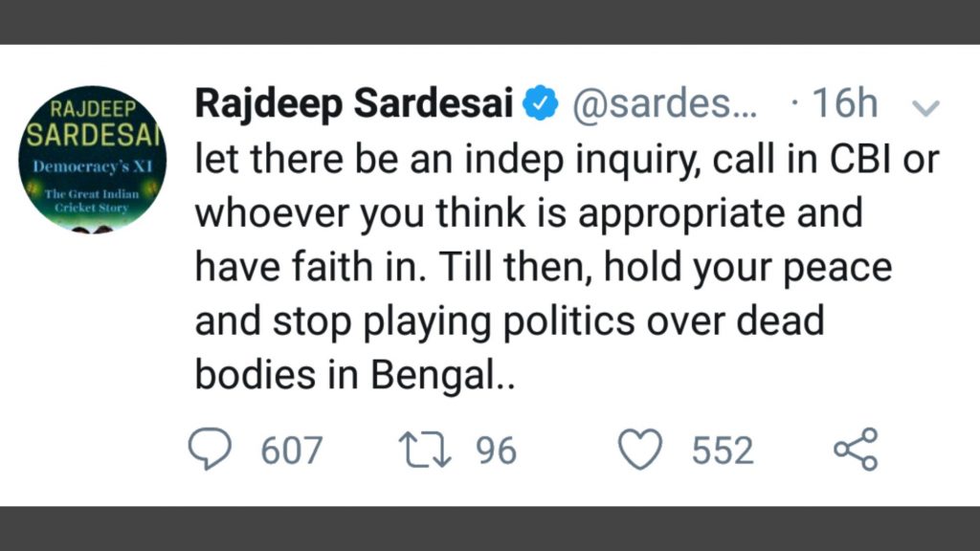980x551 pixels.
Task: Click the 552 likes count
Action: (724, 451)
